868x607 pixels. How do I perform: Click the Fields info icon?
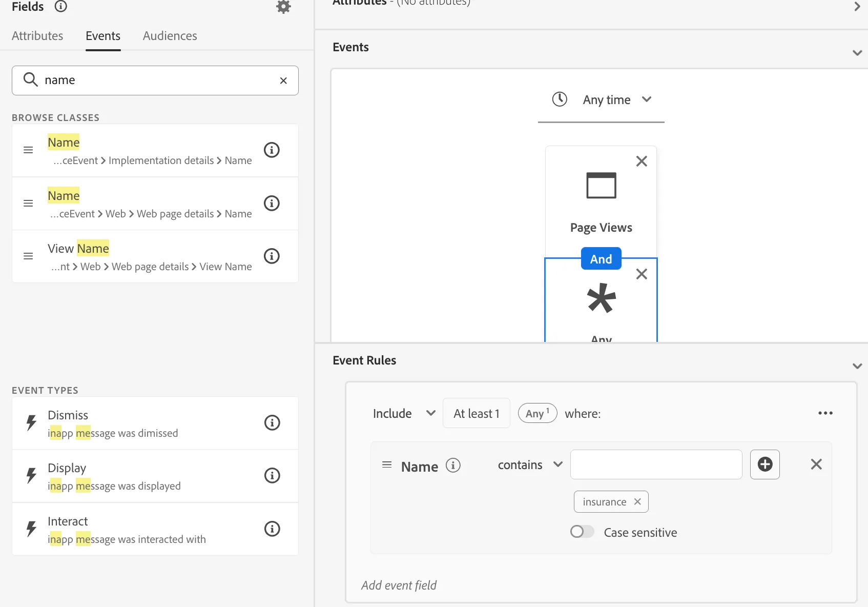[x=61, y=6]
